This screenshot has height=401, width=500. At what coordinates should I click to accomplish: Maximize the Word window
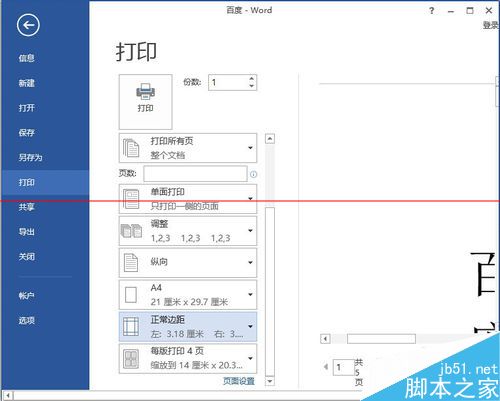coord(470,11)
